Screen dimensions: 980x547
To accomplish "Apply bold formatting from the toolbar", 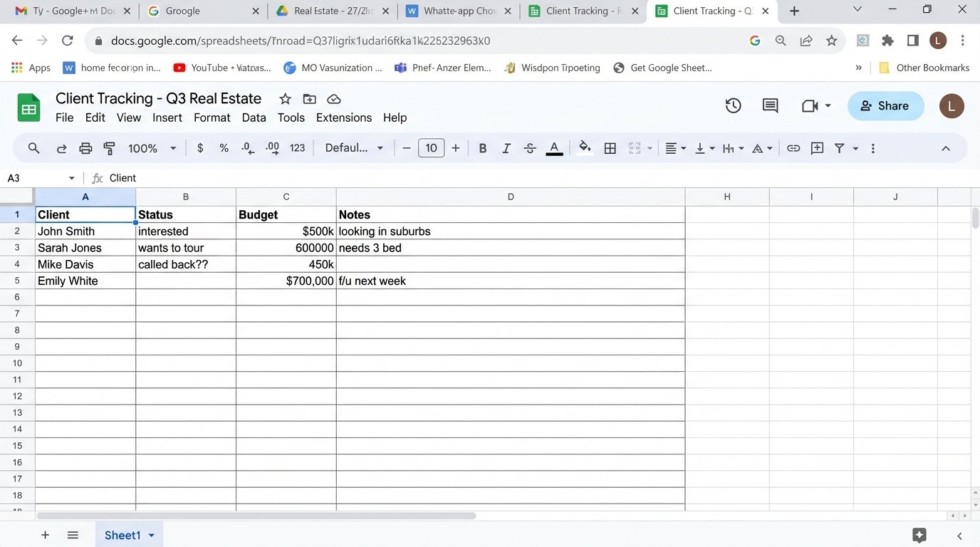I will pos(482,147).
